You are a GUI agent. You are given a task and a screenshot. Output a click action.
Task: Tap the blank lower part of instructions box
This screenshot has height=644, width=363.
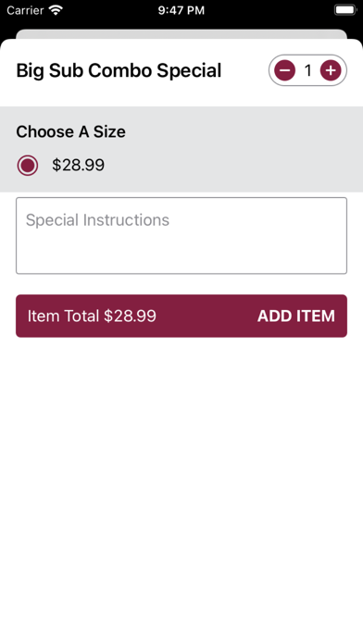181,254
